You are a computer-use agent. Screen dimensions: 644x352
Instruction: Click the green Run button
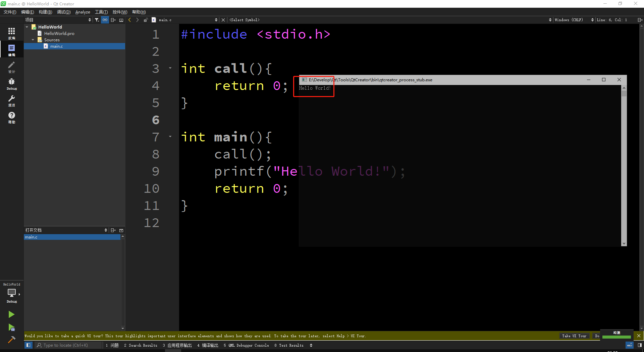tap(11, 314)
